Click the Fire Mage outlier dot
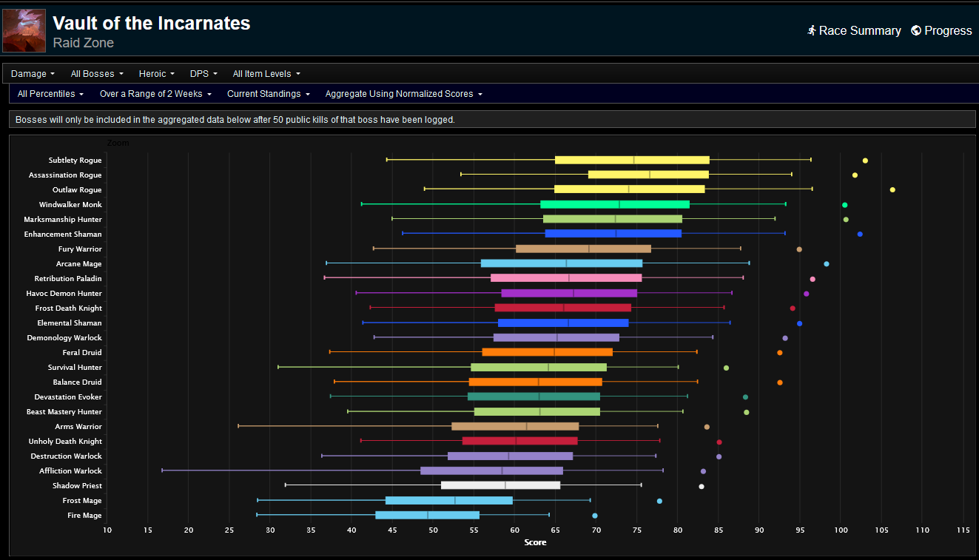Screen dimensions: 979x560 [595, 516]
